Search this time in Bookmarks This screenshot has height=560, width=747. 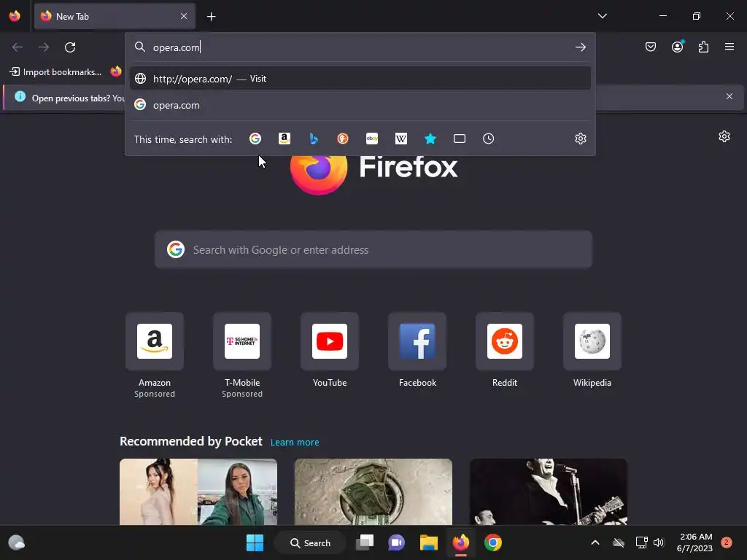click(x=430, y=139)
